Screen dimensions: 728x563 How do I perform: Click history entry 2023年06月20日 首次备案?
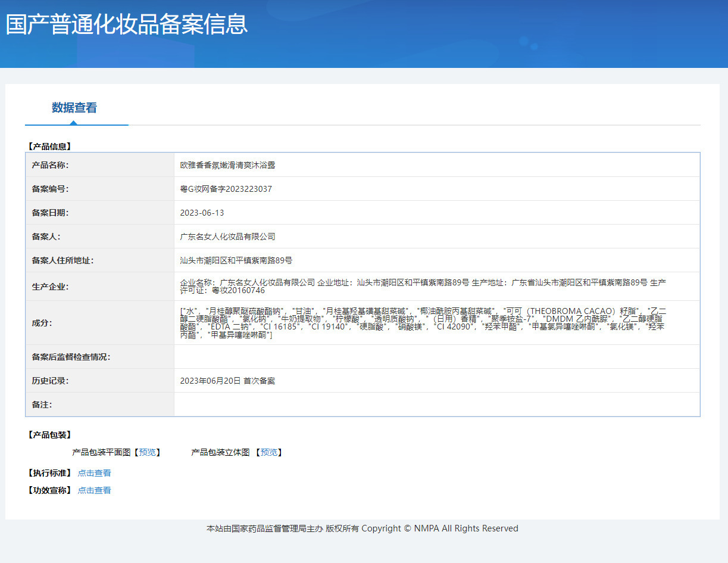point(227,381)
